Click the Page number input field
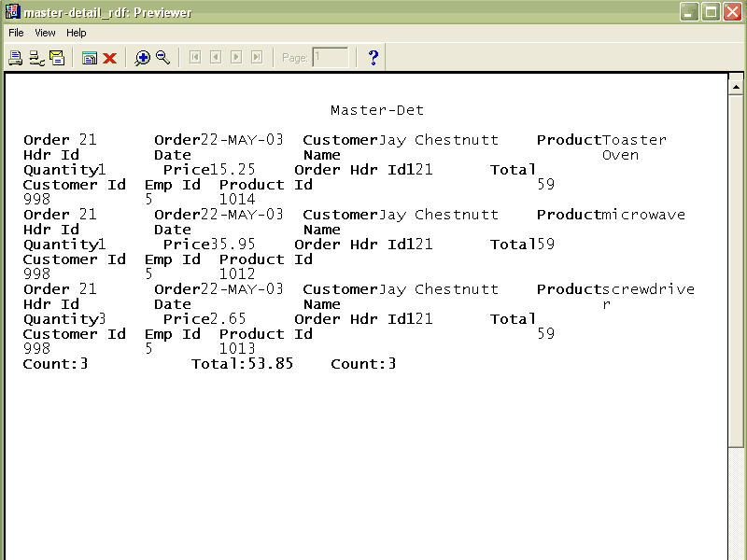Viewport: 747px width, 560px height. click(330, 58)
